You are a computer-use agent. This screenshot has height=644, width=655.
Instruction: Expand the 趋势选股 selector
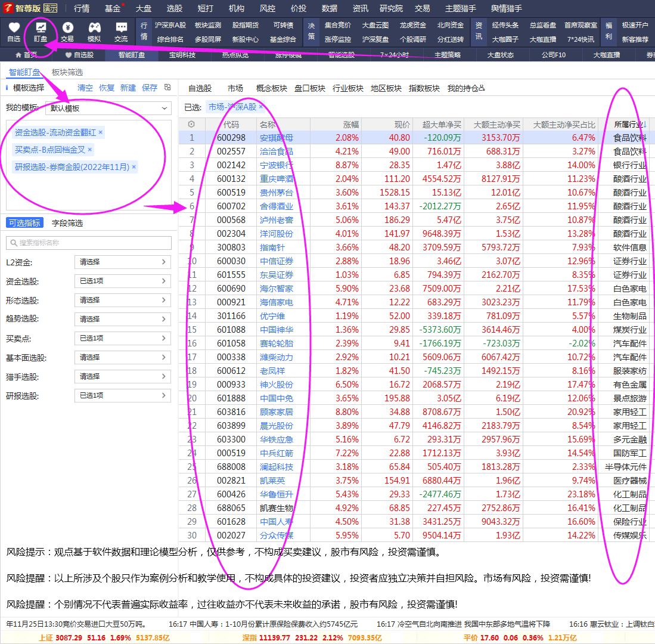(122, 319)
